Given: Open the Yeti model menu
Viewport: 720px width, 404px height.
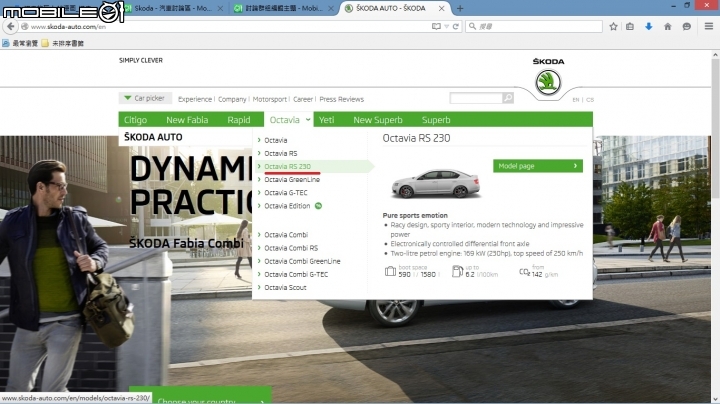Looking at the screenshot, I should pos(326,120).
